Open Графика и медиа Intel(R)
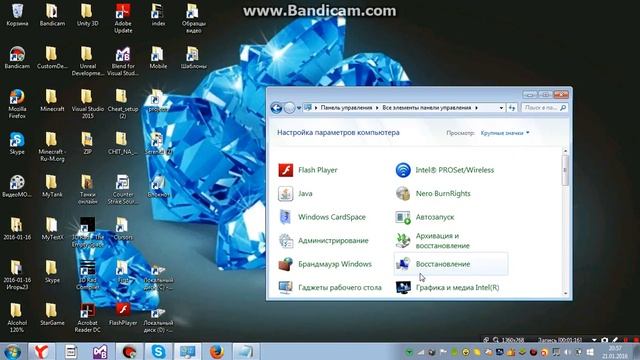The image size is (640, 360). click(x=447, y=287)
